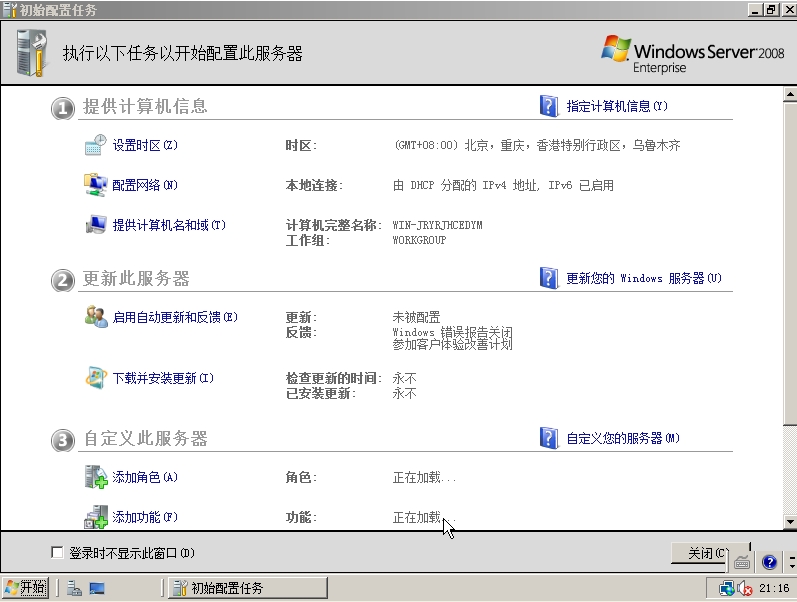Click the help book icon for 指定计算机信息

(x=549, y=106)
